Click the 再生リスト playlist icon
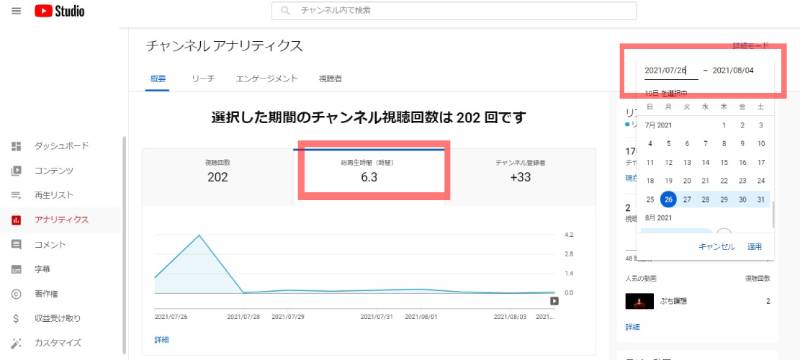Screen dimensions: 800x360 tap(16, 195)
